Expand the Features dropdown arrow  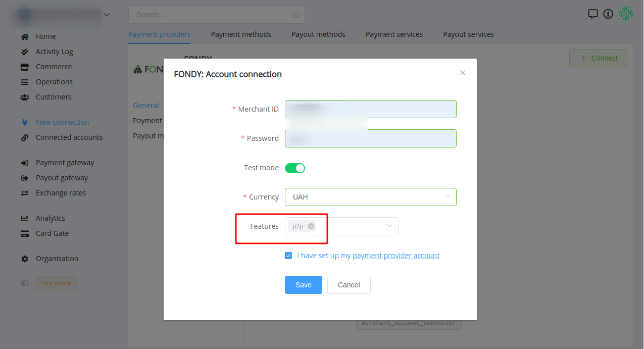[x=389, y=226]
